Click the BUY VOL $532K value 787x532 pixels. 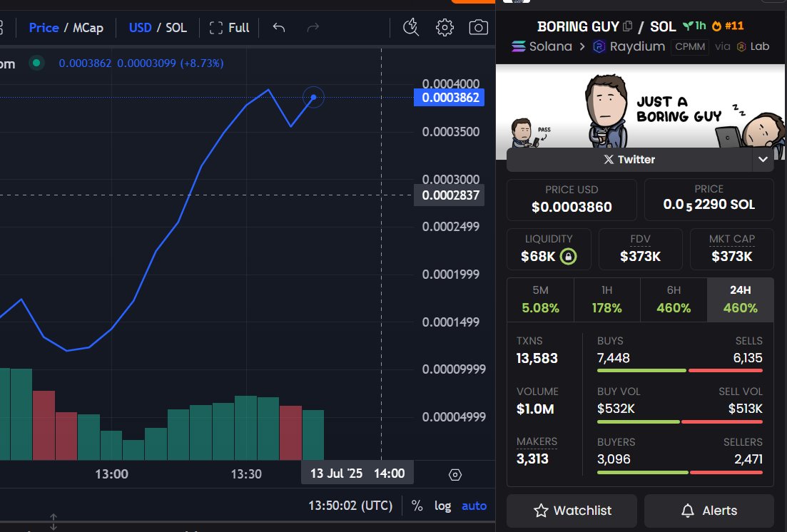616,409
